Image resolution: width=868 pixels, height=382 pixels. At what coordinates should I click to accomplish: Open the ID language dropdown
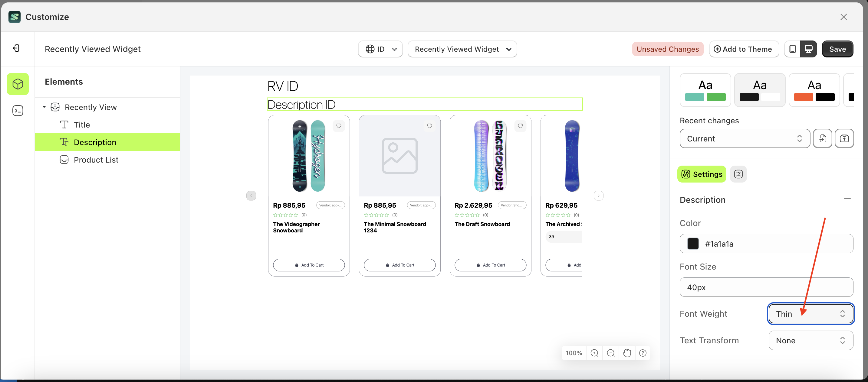tap(380, 49)
